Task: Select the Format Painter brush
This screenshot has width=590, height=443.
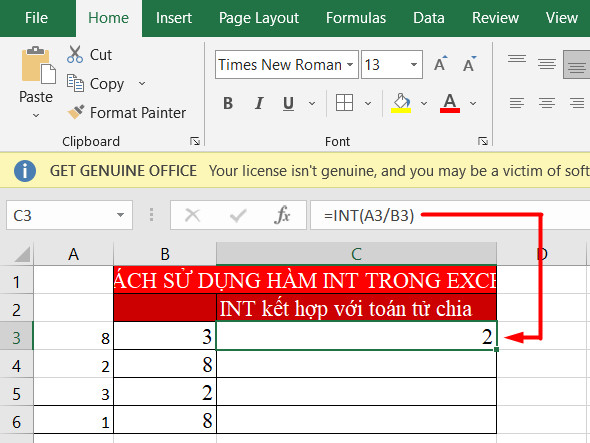Action: pos(76,112)
